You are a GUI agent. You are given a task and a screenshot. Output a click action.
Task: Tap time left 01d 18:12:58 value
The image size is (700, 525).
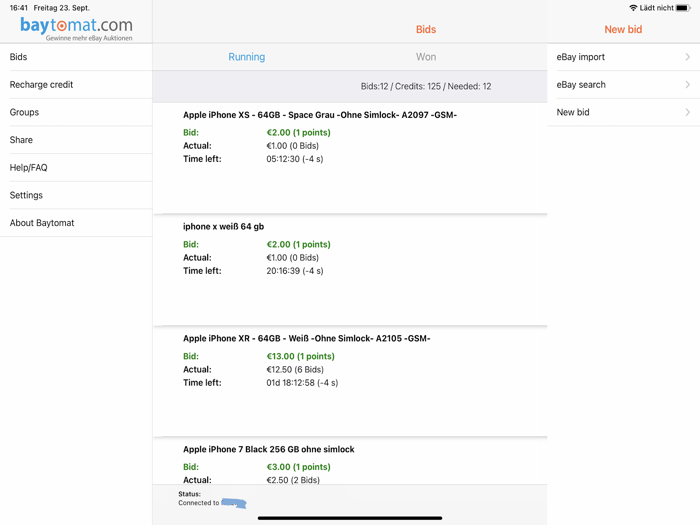302,383
